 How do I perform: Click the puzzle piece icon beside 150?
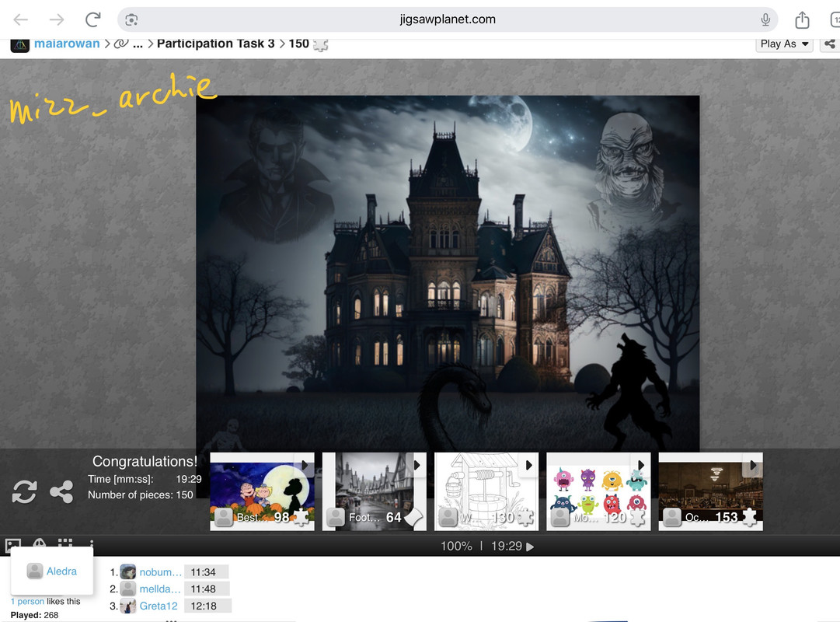pyautogui.click(x=320, y=44)
